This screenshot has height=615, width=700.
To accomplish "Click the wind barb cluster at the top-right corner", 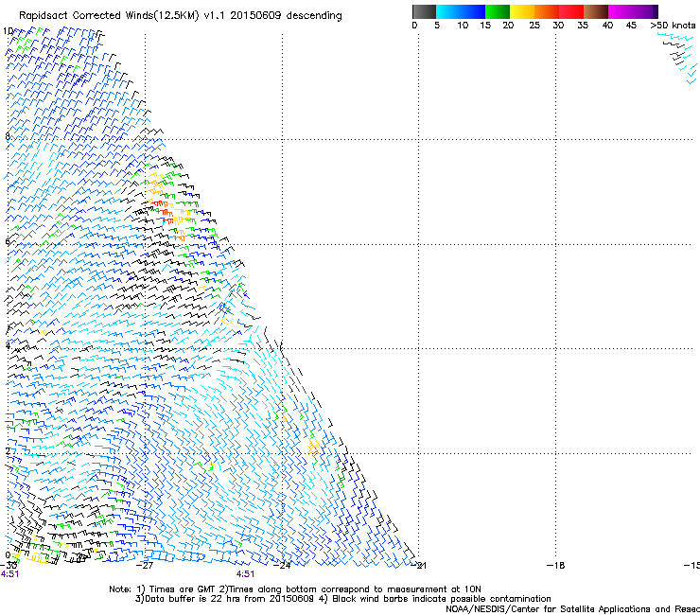I will point(678,58).
